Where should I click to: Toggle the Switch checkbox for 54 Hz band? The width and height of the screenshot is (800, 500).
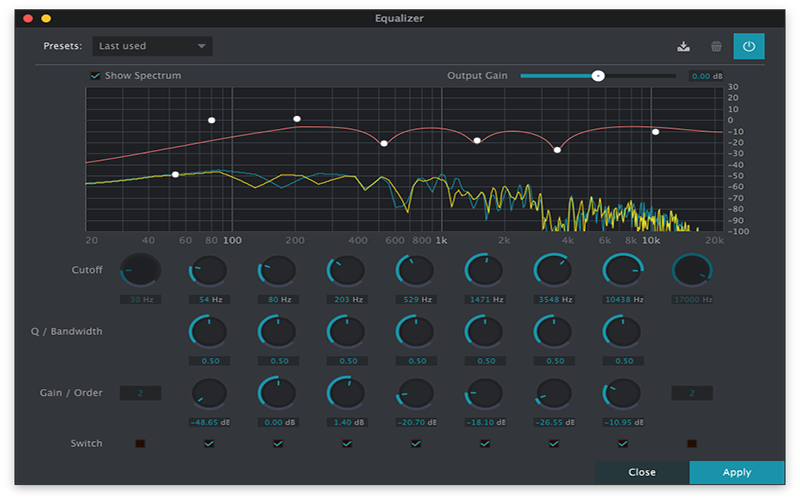click(x=209, y=443)
